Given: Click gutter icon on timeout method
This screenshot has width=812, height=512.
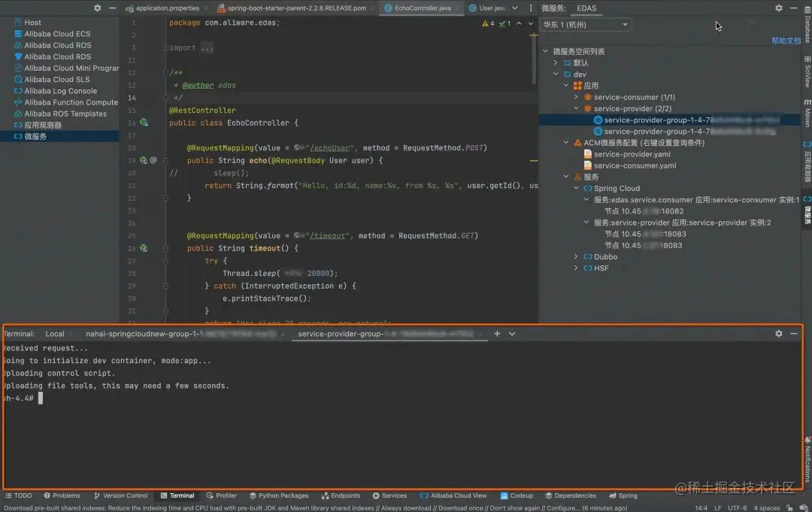Looking at the screenshot, I should point(144,248).
